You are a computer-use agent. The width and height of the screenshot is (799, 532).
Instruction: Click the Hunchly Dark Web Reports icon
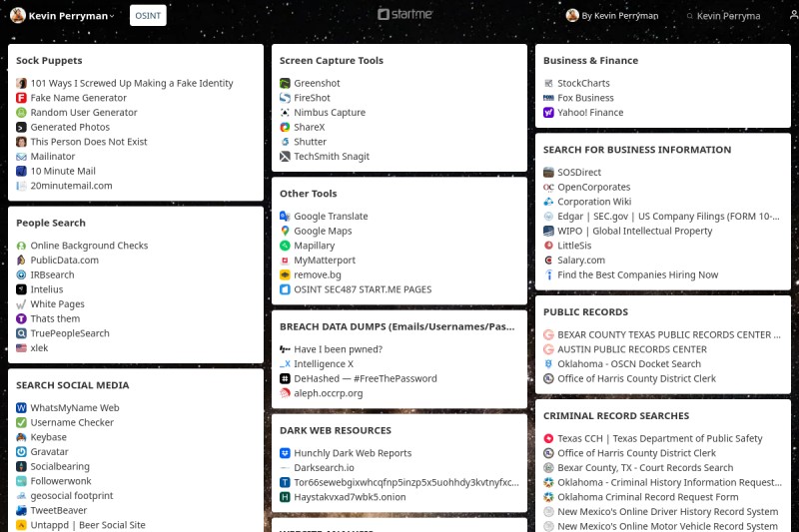click(285, 453)
